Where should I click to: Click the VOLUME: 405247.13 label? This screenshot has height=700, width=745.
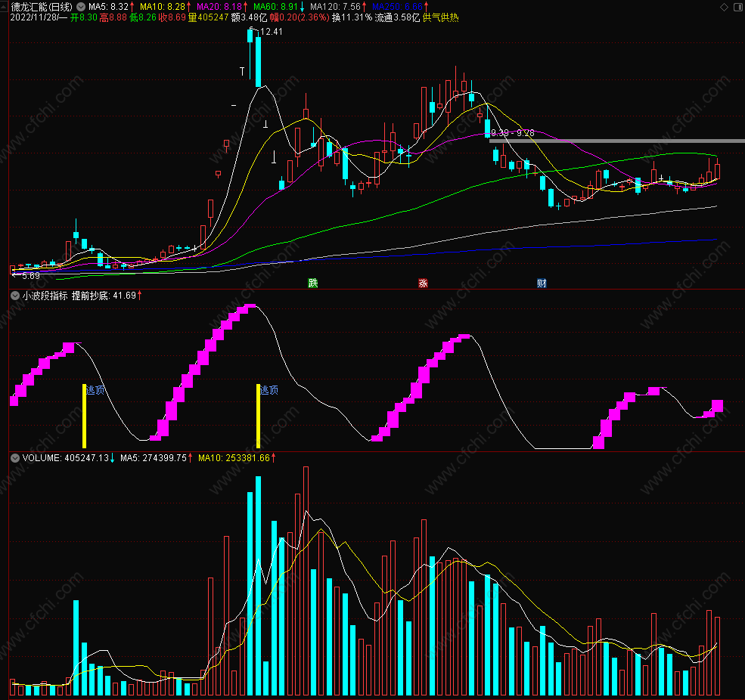point(66,458)
